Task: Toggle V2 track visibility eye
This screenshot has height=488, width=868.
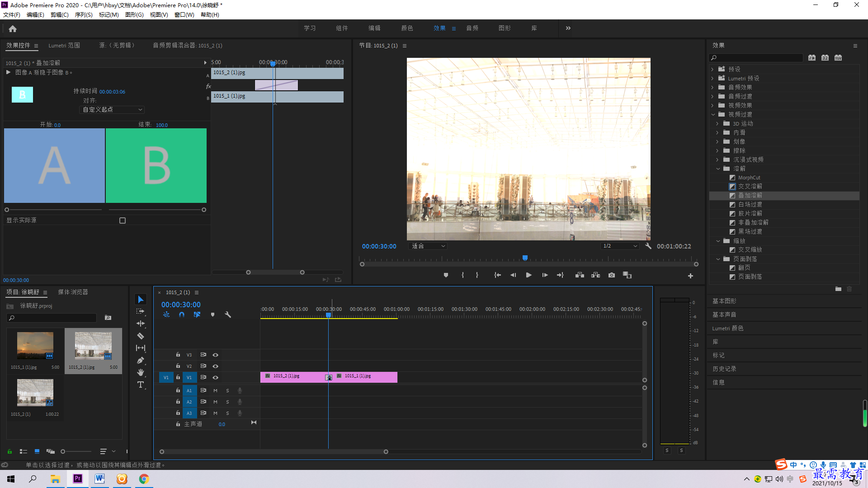Action: (x=216, y=366)
